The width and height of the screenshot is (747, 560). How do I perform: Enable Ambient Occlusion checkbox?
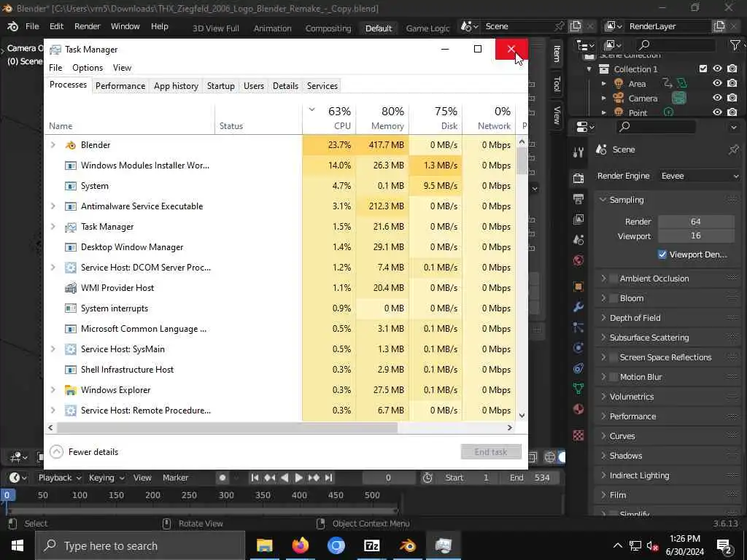(x=614, y=279)
